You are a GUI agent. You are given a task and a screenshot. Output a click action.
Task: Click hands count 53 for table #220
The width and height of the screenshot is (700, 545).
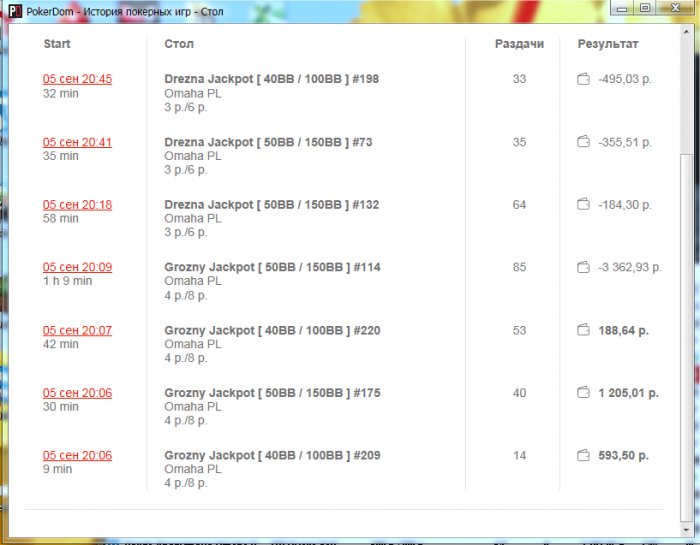pos(519,330)
